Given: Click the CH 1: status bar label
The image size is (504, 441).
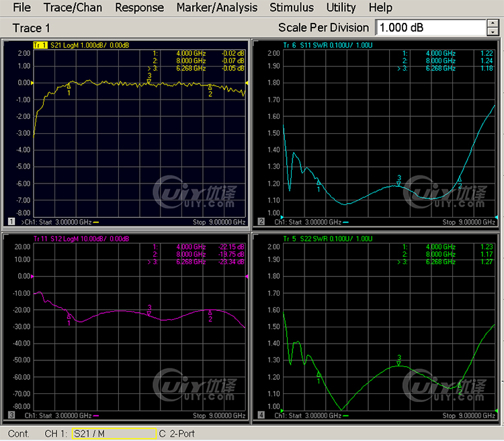Looking at the screenshot, I should pos(56,434).
